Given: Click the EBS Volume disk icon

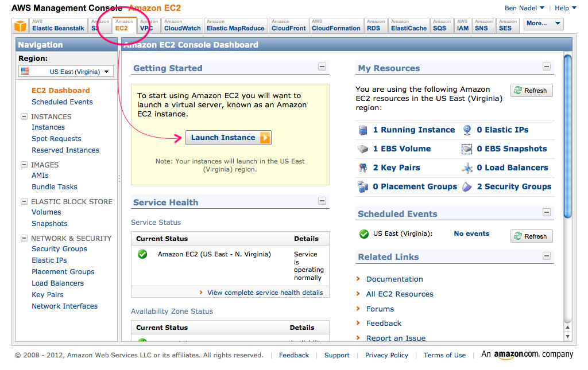Looking at the screenshot, I should pyautogui.click(x=363, y=149).
